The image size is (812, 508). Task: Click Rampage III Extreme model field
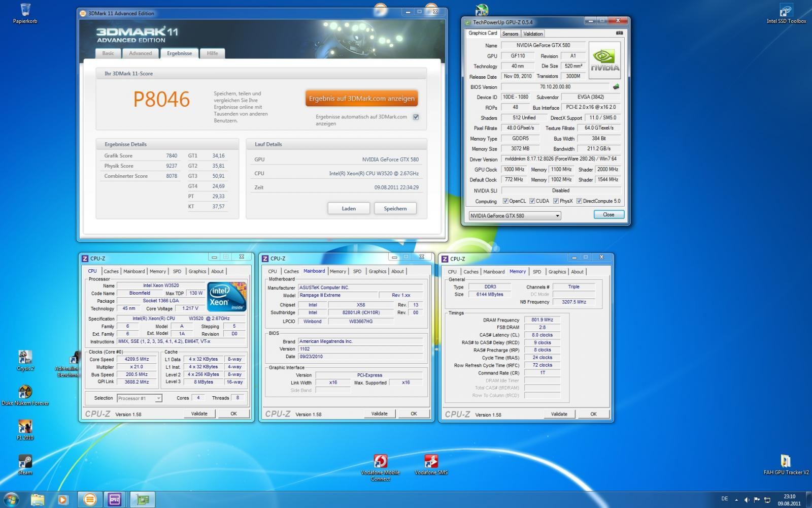point(338,295)
